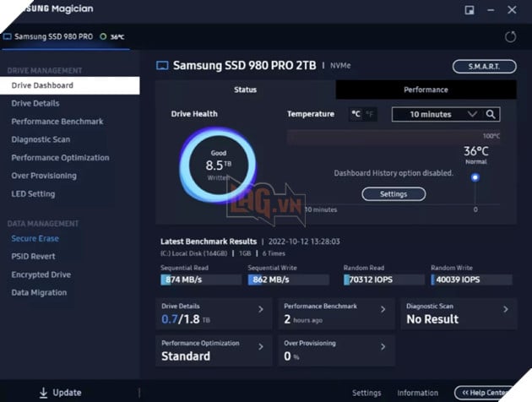Viewport: 532px width, 402px height.
Task: Click the Sequential Write 862 MB/s bar
Action: (x=289, y=280)
